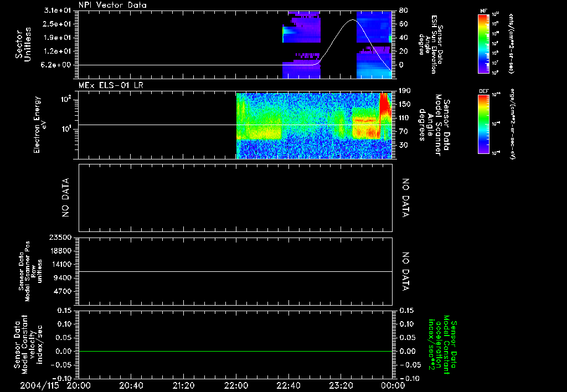Click the 20:00 time tick label
The width and height of the screenshot is (567, 392).
(x=79, y=385)
